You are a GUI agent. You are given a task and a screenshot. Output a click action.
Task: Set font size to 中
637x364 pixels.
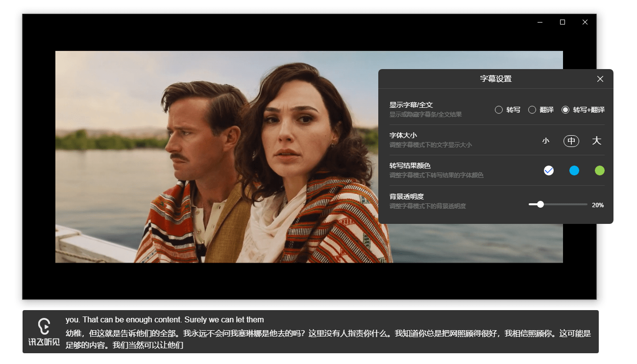[x=571, y=141]
